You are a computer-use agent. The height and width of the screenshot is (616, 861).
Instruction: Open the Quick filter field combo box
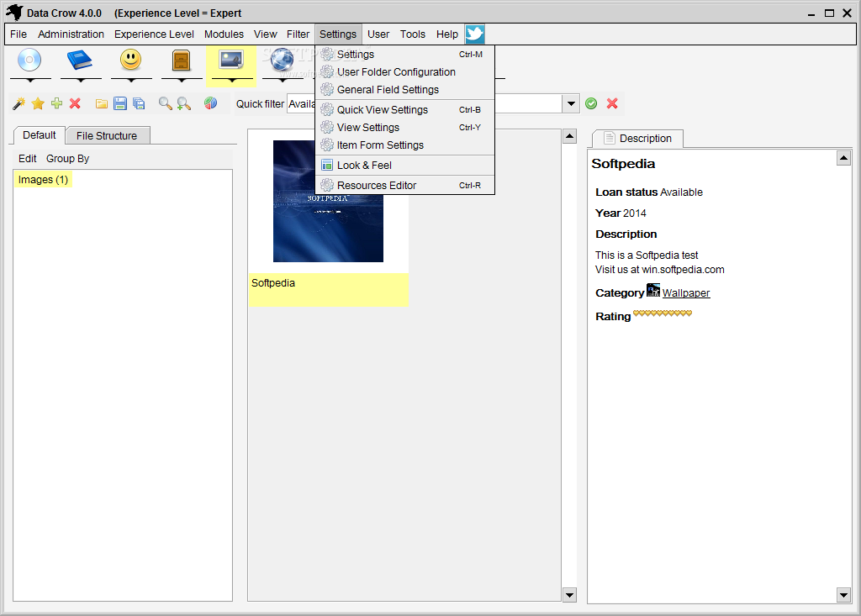click(x=301, y=103)
